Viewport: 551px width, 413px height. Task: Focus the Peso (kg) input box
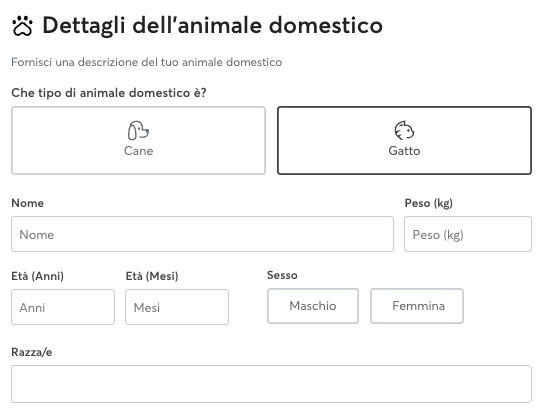[468, 234]
